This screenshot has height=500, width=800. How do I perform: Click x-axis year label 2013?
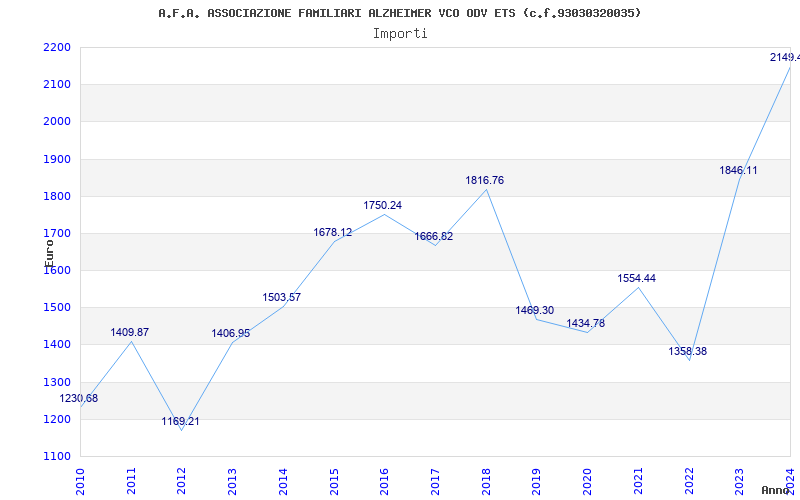pyautogui.click(x=233, y=481)
